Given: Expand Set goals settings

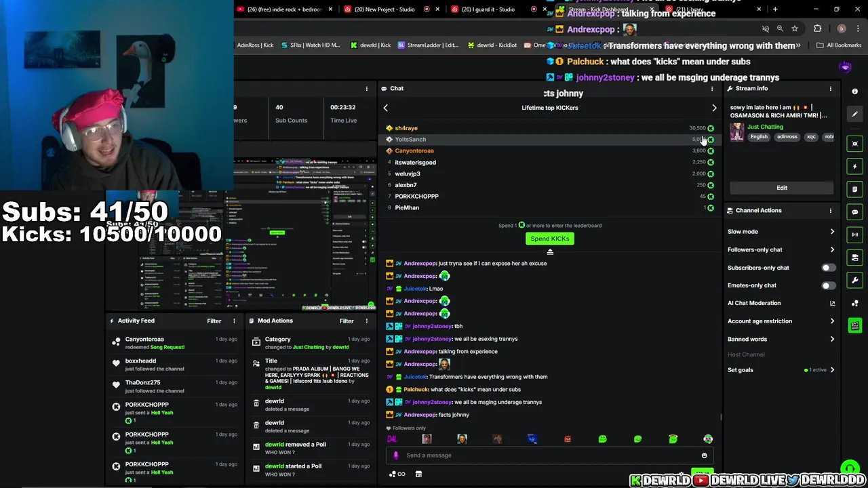Looking at the screenshot, I should (x=781, y=370).
